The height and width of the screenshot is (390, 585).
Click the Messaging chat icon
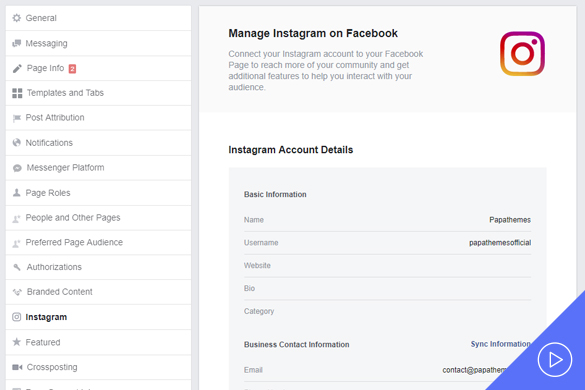[x=16, y=43]
